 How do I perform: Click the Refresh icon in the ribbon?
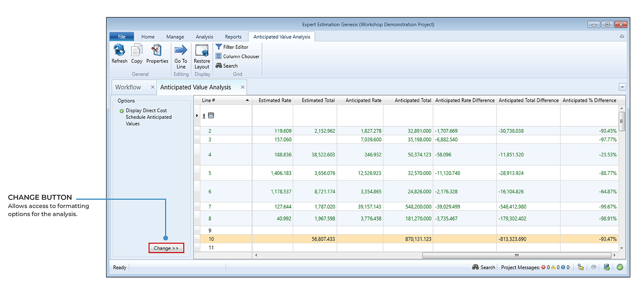click(119, 51)
